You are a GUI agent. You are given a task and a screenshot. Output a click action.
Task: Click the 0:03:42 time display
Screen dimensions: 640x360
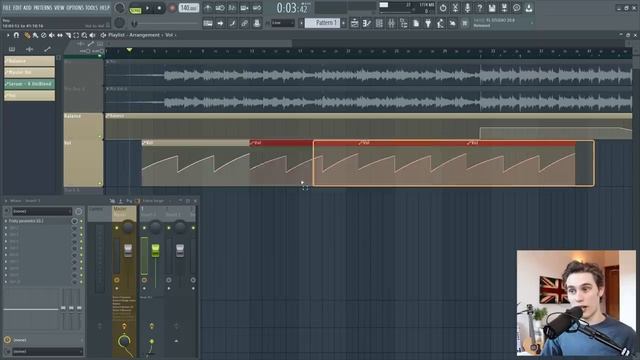click(292, 8)
